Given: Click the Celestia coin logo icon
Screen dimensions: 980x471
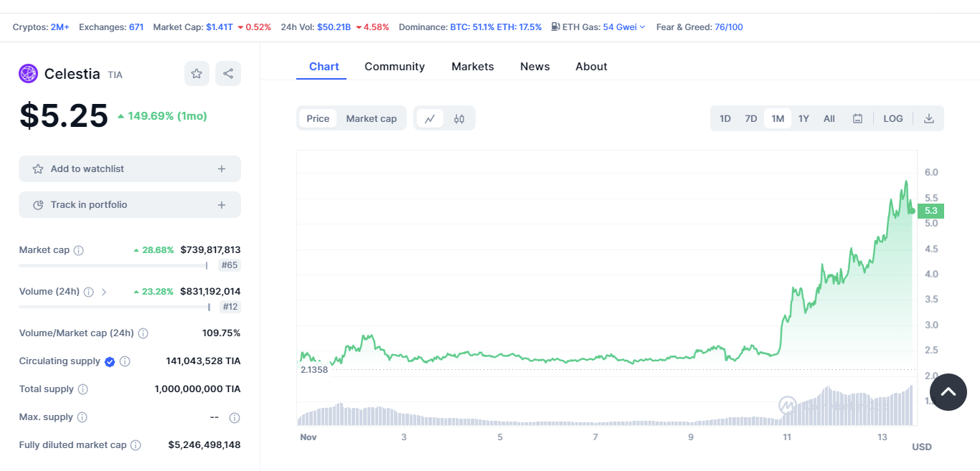Looking at the screenshot, I should tap(28, 73).
